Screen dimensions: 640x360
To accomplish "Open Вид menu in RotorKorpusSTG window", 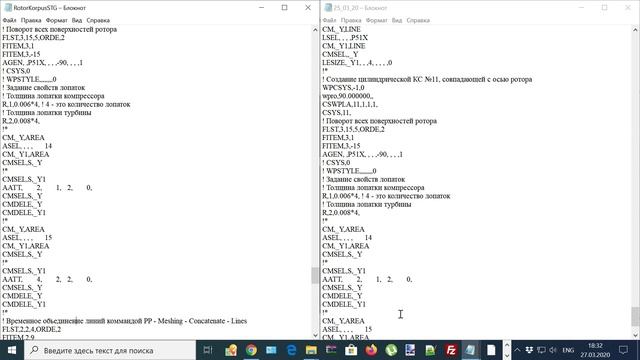I will click(x=77, y=20).
